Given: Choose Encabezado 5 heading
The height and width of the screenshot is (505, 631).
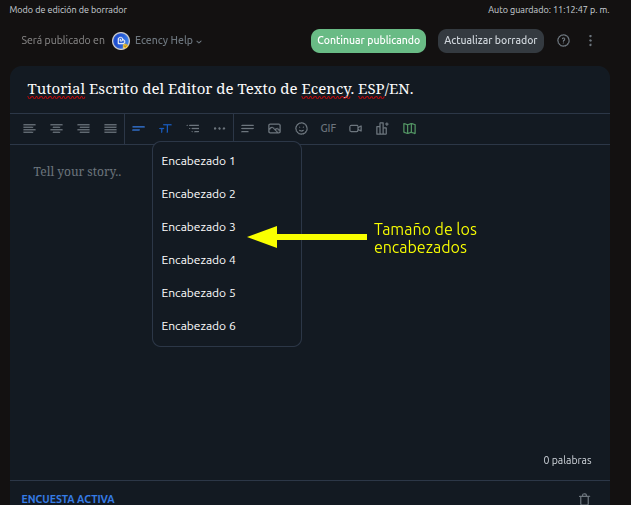Looking at the screenshot, I should pos(227,293).
